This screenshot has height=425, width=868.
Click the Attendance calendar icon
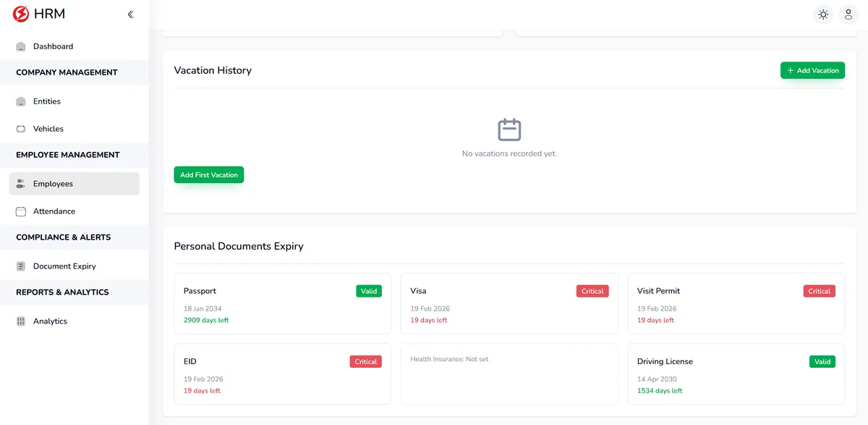(21, 211)
